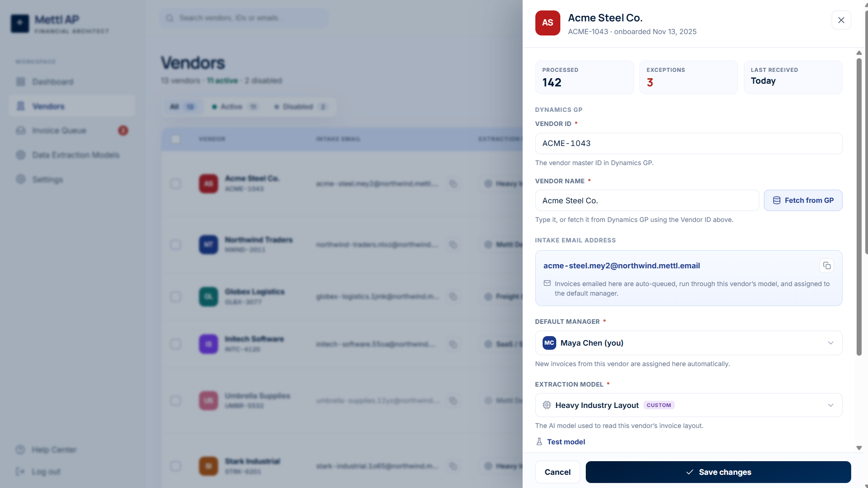This screenshot has height=488, width=868.
Task: Click the Data Extraction Models sidebar icon
Action: pyautogui.click(x=21, y=155)
